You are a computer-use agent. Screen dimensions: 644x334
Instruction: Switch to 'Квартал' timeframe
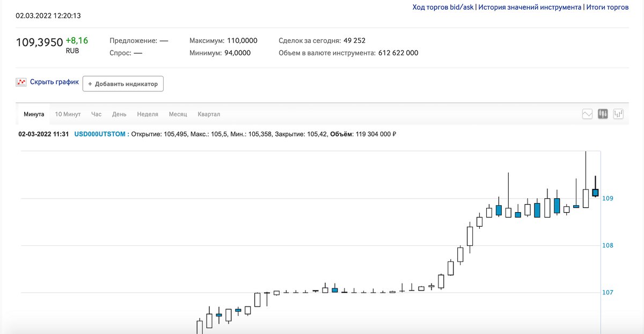click(x=209, y=114)
